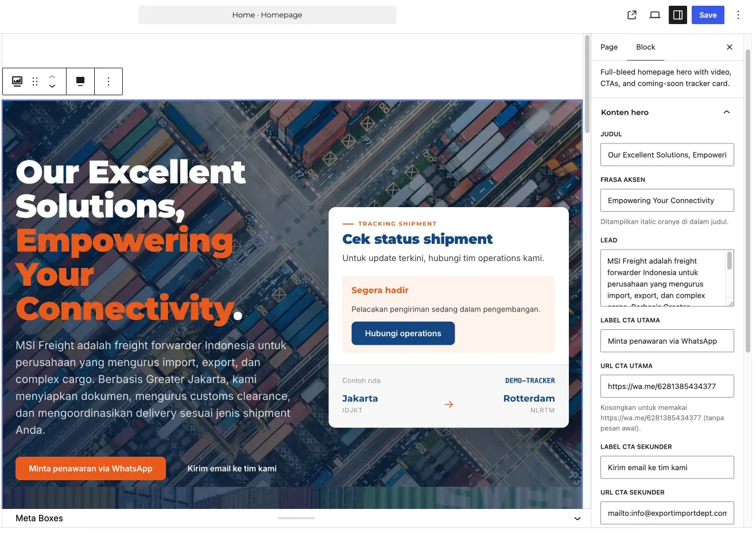Click the Meta Boxes label
This screenshot has width=756, height=533.
(39, 518)
